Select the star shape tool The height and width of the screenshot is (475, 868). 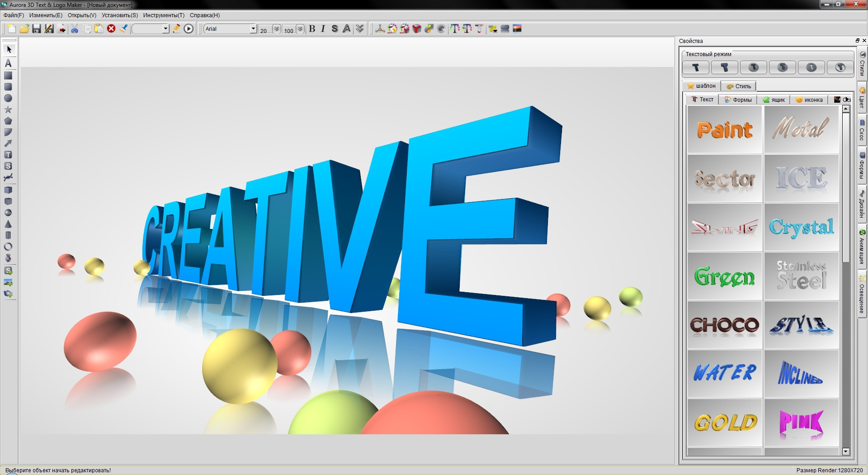pos(8,109)
